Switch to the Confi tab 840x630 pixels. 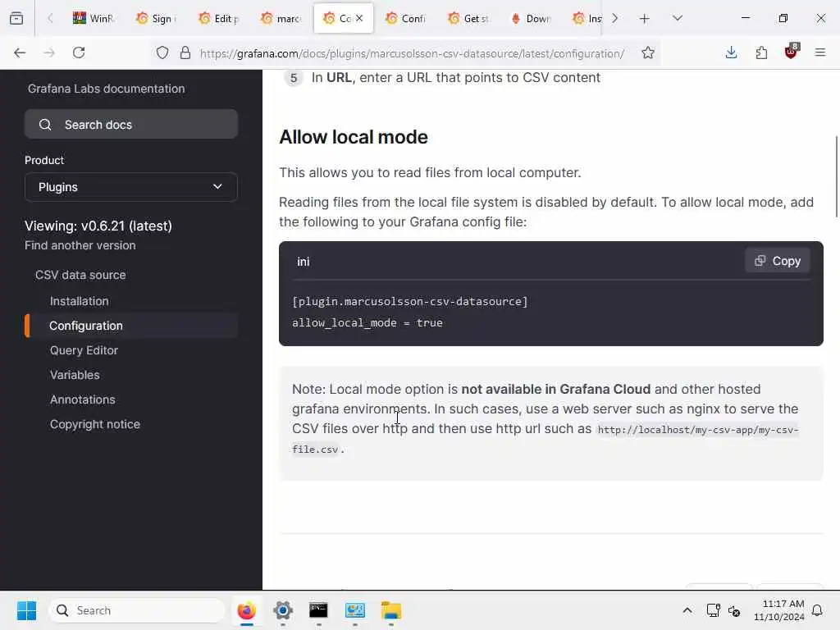(406, 18)
